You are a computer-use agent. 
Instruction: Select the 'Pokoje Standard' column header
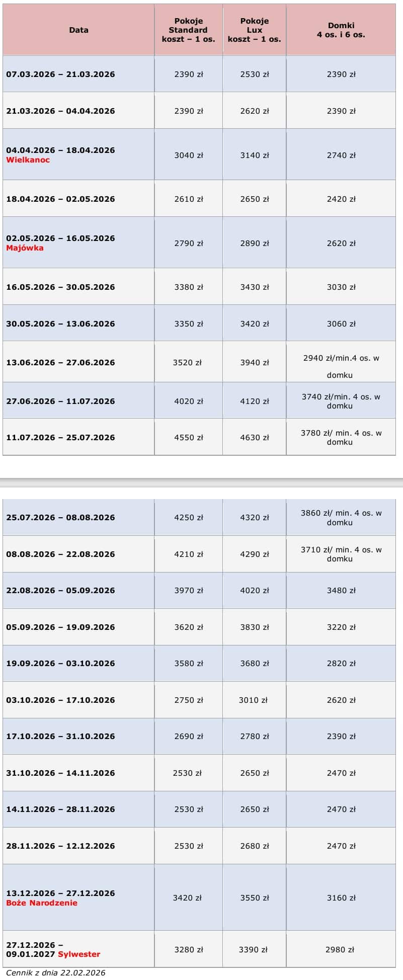pos(188,30)
